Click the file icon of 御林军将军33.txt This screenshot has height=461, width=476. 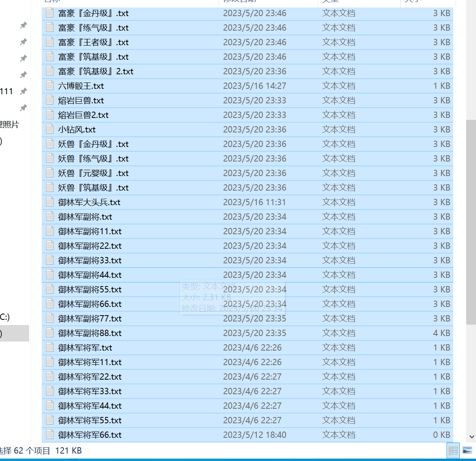click(50, 391)
